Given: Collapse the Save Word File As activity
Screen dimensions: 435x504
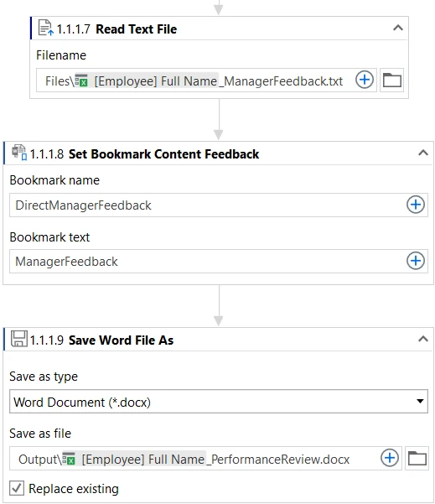Looking at the screenshot, I should [x=423, y=339].
